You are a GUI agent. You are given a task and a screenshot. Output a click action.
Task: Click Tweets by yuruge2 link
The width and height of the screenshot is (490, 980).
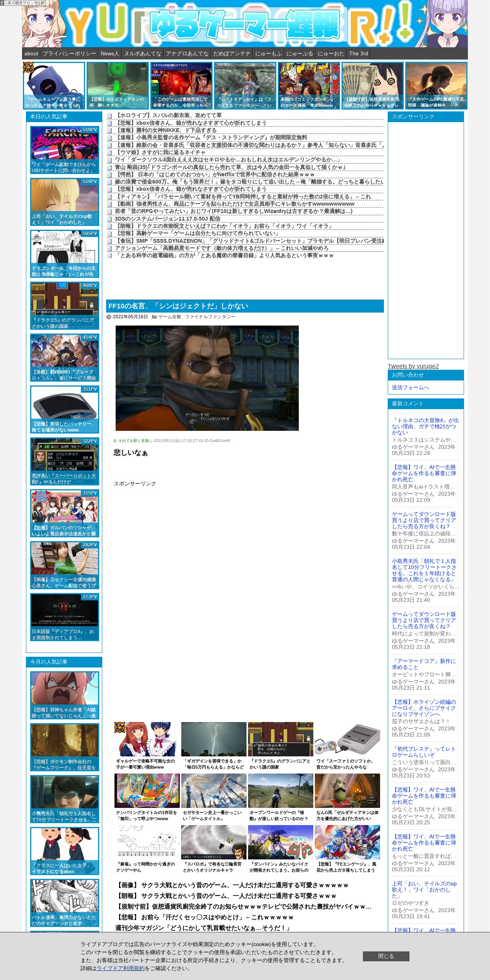coord(413,366)
